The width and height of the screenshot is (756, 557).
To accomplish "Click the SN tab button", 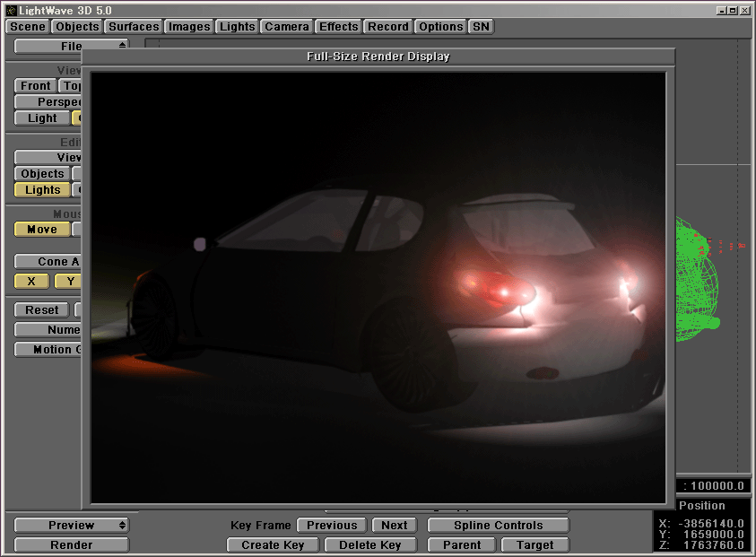I will pyautogui.click(x=482, y=27).
